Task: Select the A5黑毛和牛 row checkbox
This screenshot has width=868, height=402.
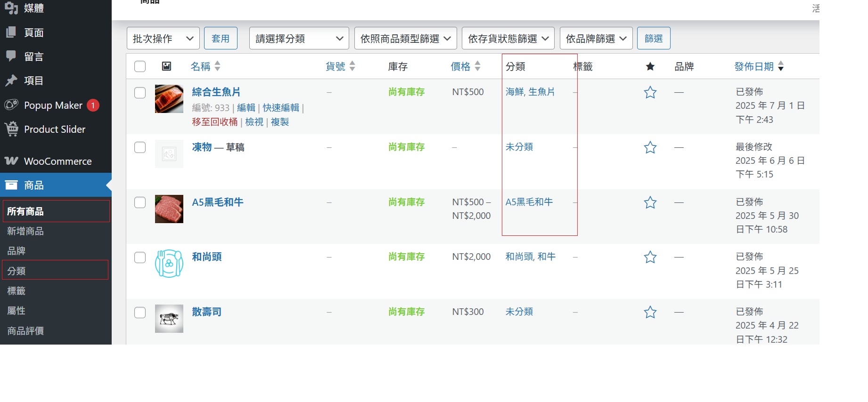Action: pyautogui.click(x=140, y=202)
